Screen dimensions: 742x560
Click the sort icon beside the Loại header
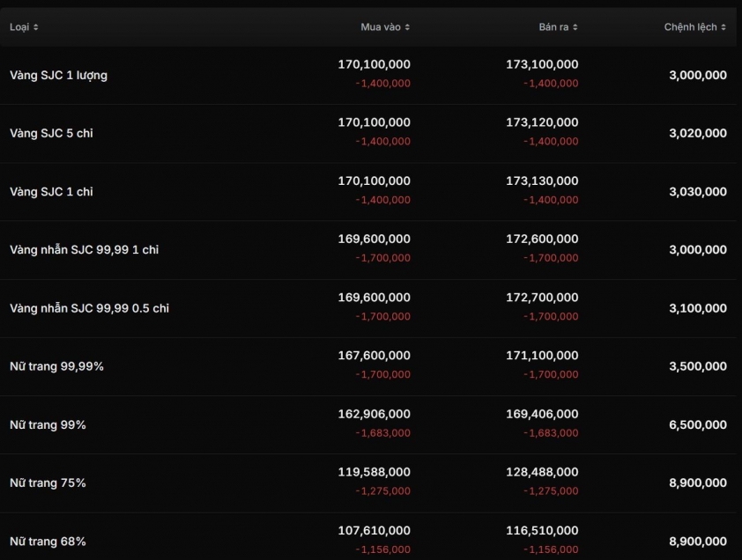35,27
